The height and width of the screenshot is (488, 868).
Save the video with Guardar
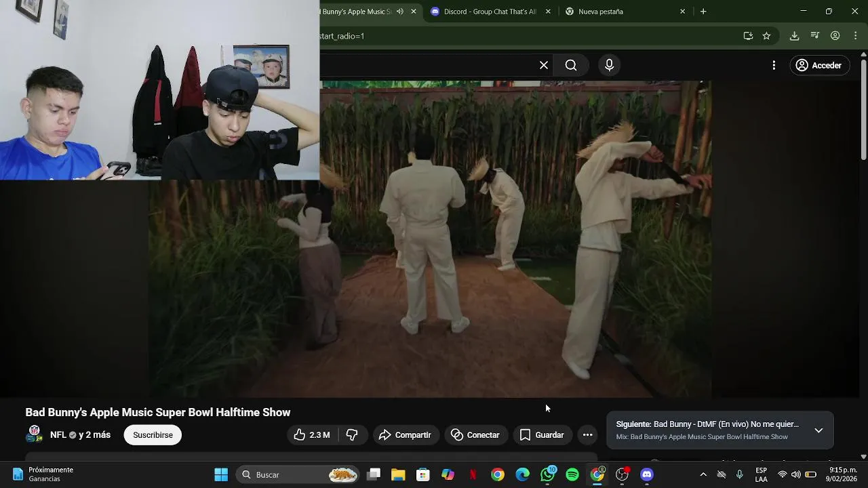point(542,435)
